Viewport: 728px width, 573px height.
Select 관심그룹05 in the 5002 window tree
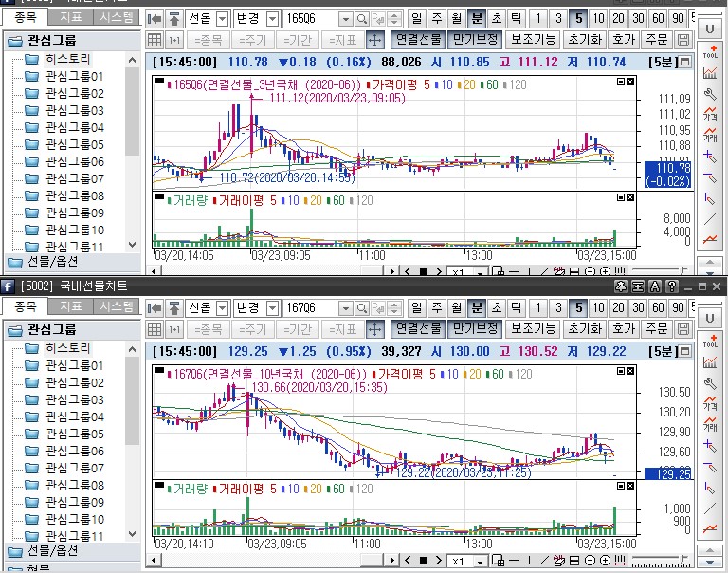pos(74,434)
